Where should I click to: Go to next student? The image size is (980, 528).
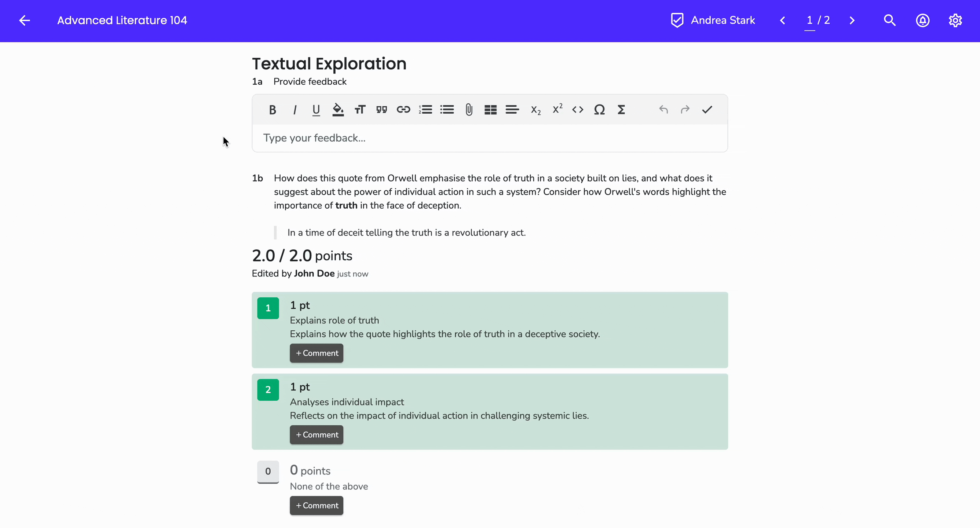(853, 21)
